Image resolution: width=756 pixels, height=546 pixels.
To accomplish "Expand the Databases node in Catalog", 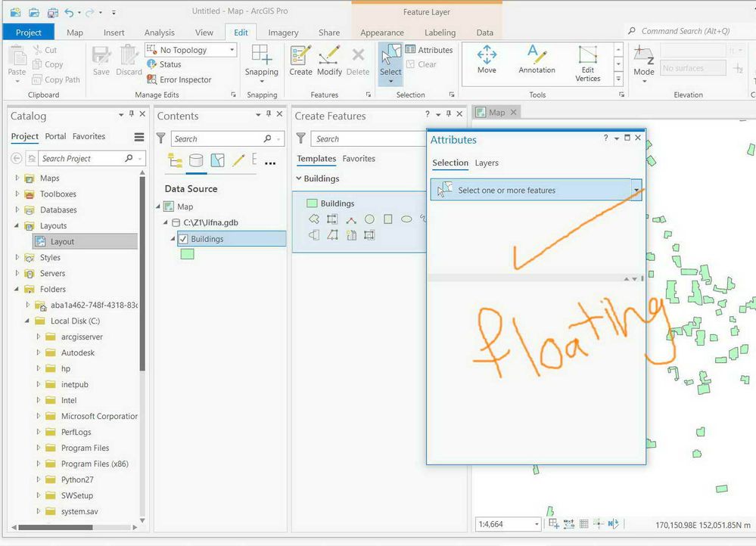I will tap(17, 209).
